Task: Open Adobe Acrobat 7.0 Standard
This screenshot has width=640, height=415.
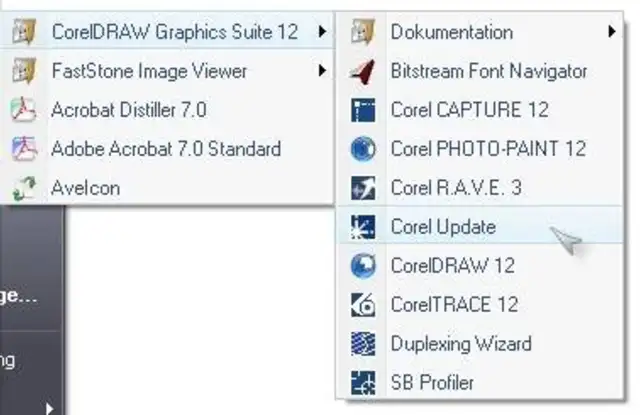Action: [x=166, y=149]
